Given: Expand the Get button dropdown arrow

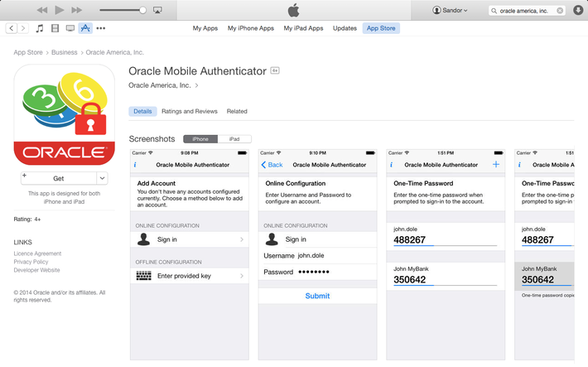Looking at the screenshot, I should tap(102, 178).
